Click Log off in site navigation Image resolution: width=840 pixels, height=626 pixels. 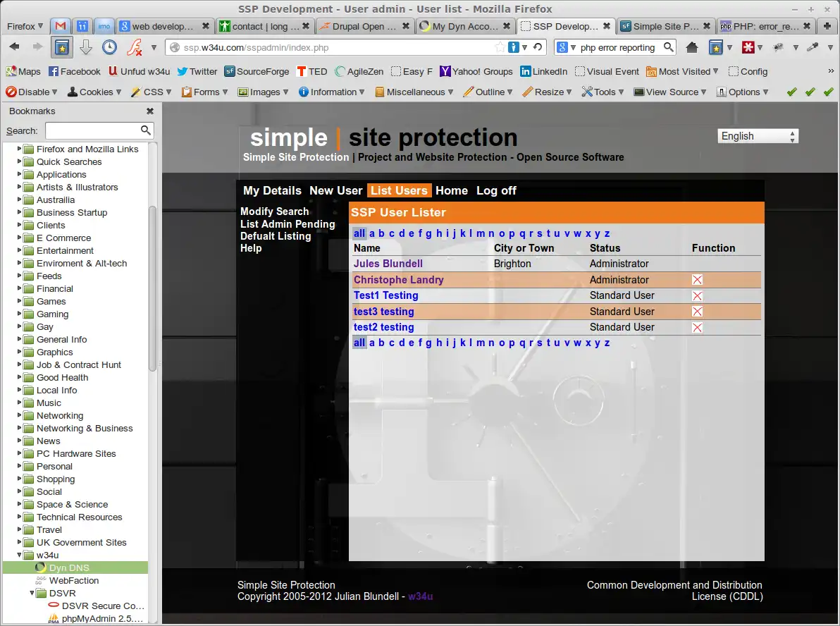pyautogui.click(x=496, y=190)
